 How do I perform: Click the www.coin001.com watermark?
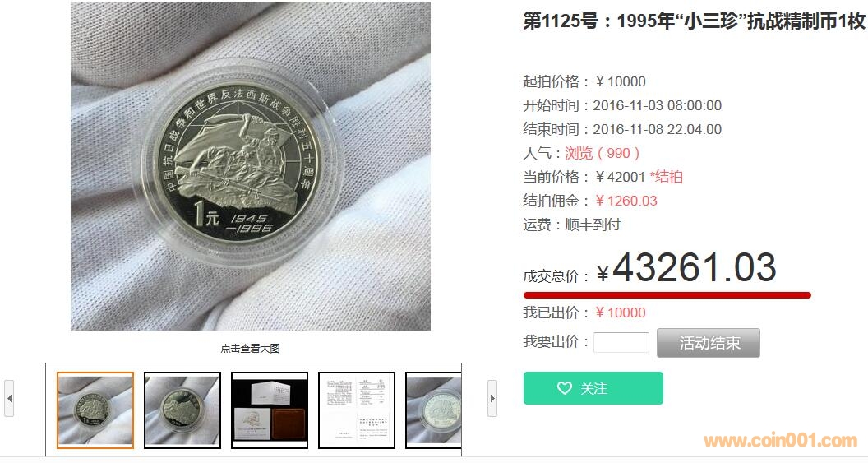781,440
